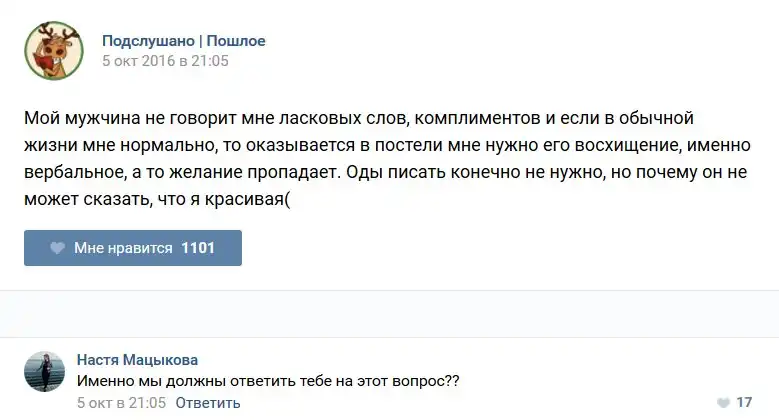Open the "Подслушано | Пошлое" community page
Screen dimensions: 779x420
coord(183,41)
